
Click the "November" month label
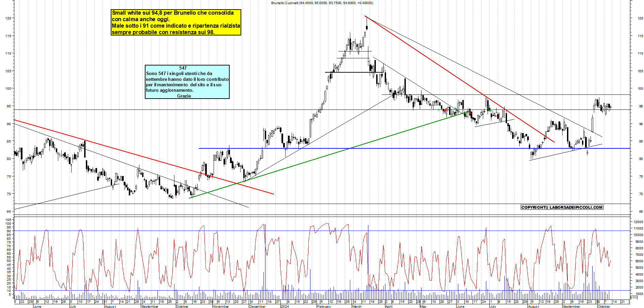point(221,306)
